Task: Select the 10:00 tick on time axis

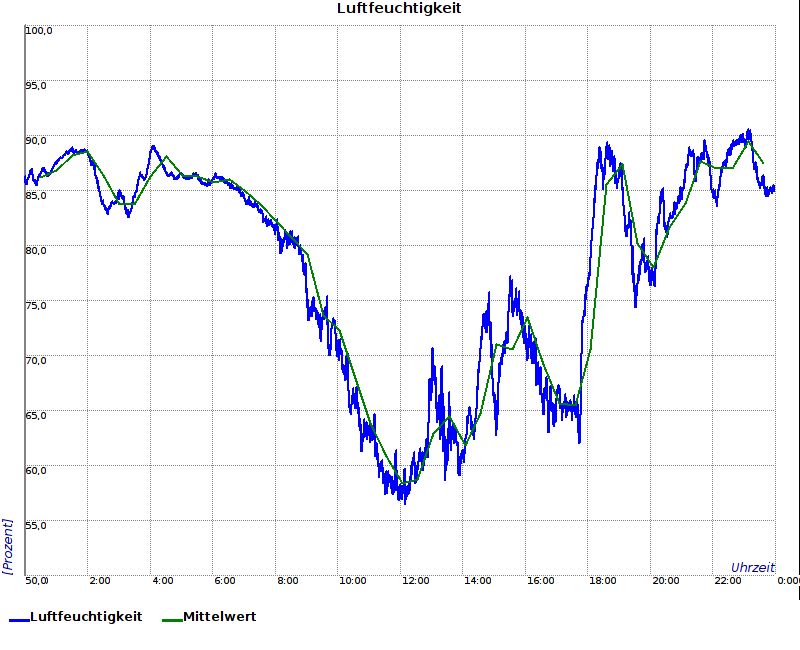Action: tap(352, 580)
